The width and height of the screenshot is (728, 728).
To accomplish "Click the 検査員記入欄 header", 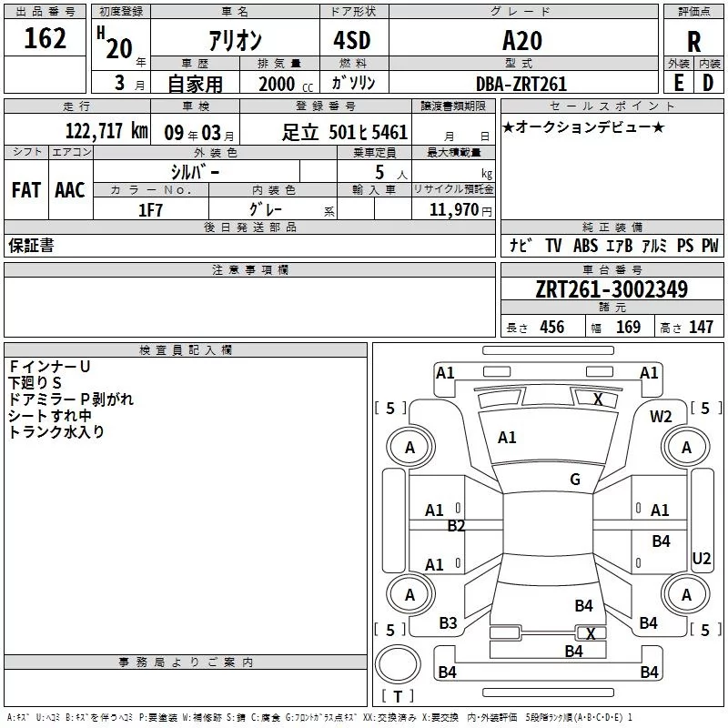I will pyautogui.click(x=186, y=350).
